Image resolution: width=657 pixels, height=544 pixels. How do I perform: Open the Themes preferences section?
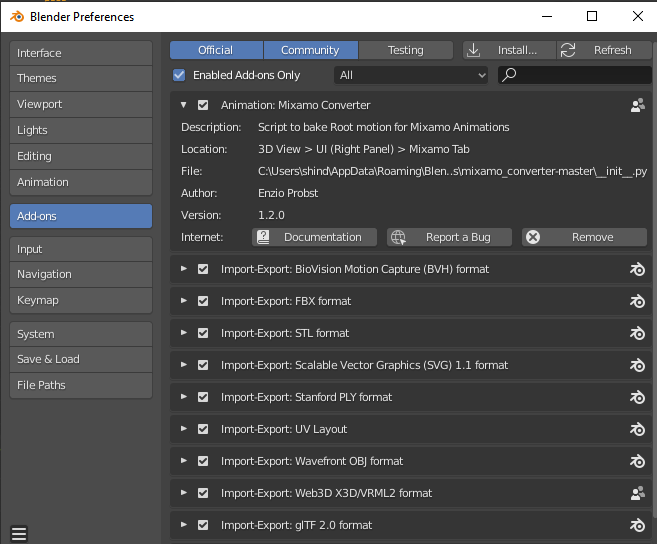pos(81,78)
